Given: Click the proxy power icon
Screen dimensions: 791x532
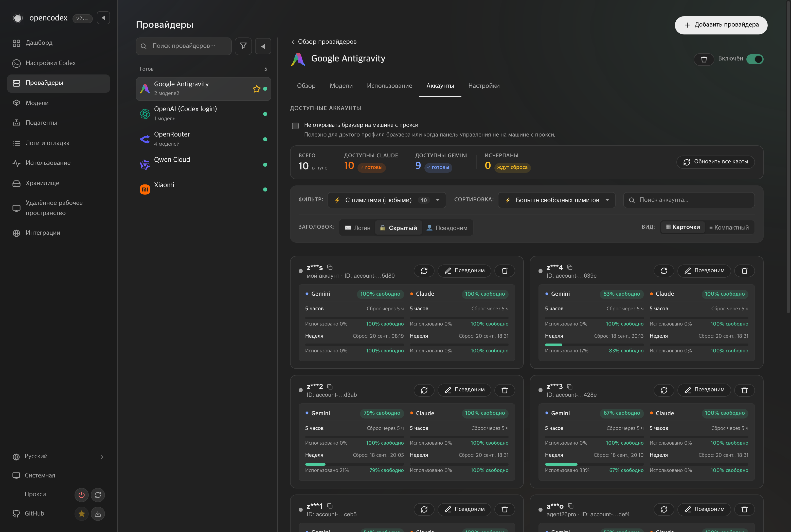Looking at the screenshot, I should pos(81,495).
